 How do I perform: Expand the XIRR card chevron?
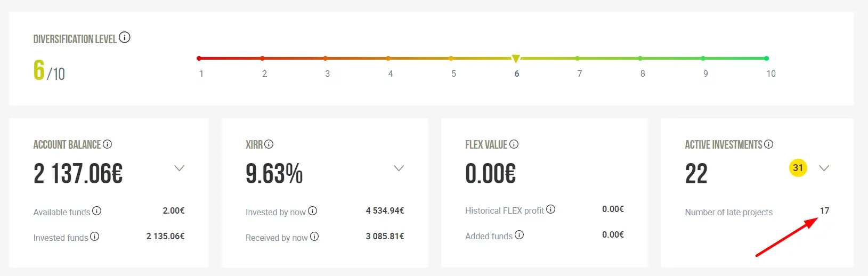[399, 168]
